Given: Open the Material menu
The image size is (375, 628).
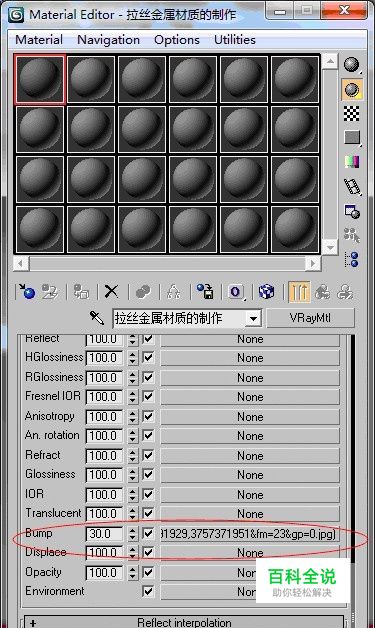Looking at the screenshot, I should [x=39, y=40].
